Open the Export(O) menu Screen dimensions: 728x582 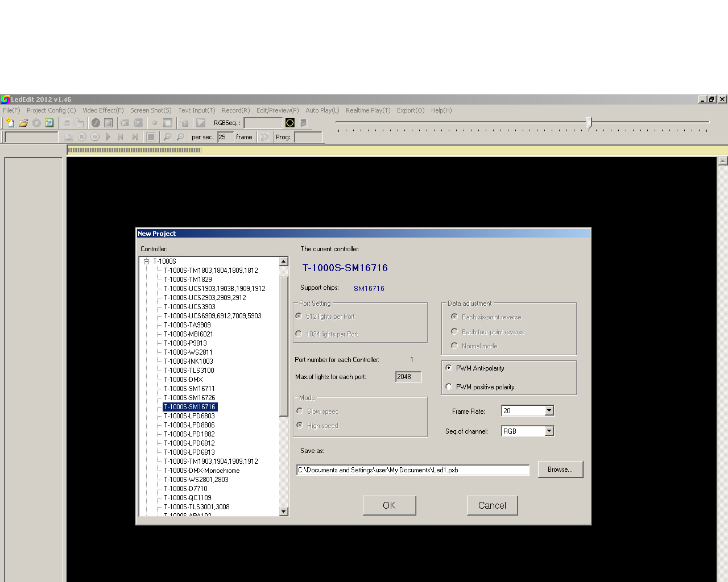click(x=411, y=110)
